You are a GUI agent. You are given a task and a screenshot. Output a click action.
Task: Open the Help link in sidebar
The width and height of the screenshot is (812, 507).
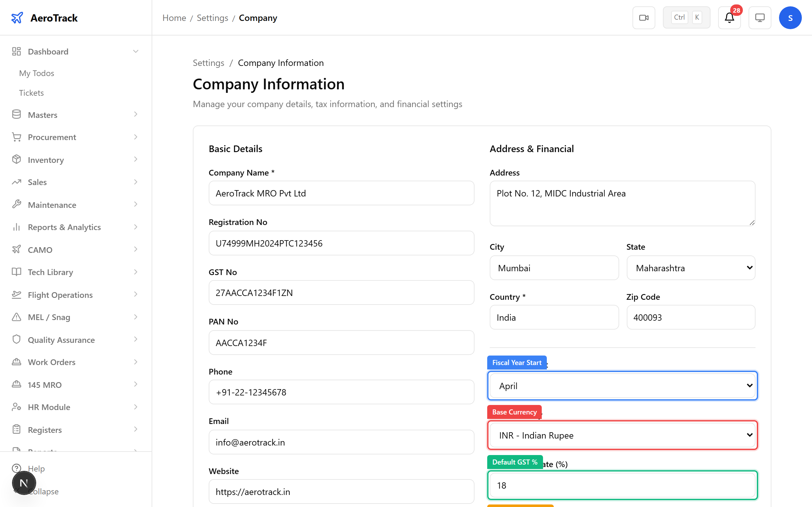click(36, 468)
